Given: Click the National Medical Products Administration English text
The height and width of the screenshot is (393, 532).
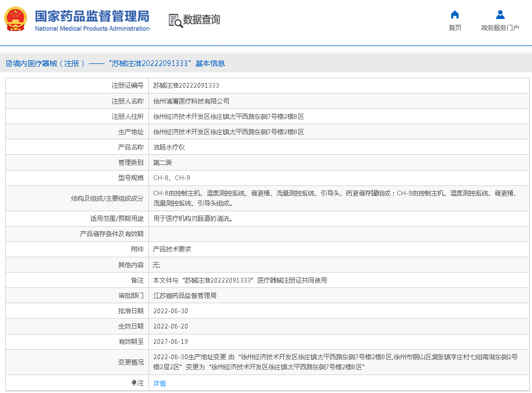Looking at the screenshot, I should point(92,29).
